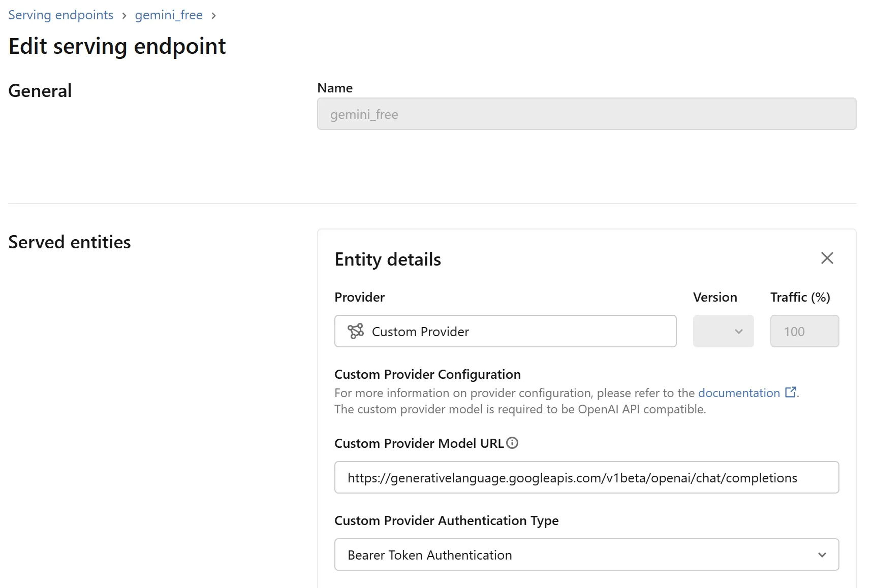Click the Provider field label
Viewport: 874px width, 588px height.
tap(359, 297)
